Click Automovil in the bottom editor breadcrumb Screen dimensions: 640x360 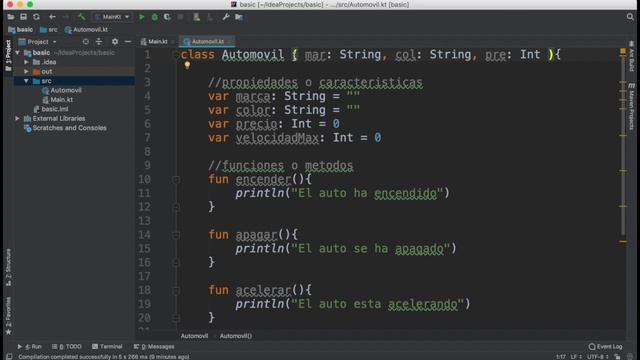(194, 336)
